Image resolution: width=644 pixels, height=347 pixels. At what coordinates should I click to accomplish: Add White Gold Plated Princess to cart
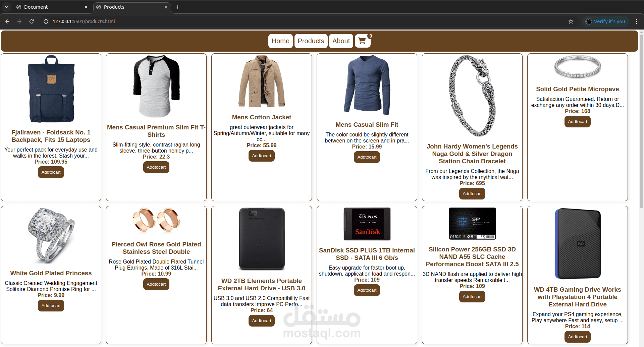click(51, 306)
